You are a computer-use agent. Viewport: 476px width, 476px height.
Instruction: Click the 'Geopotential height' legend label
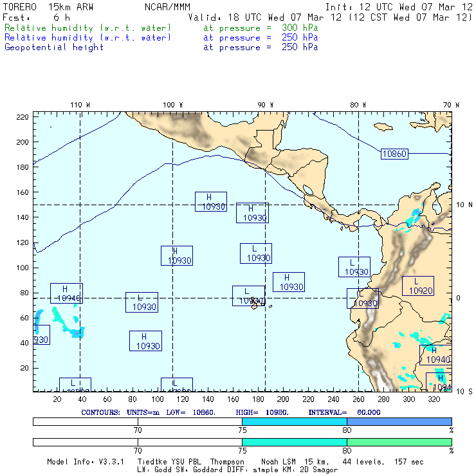coord(54,48)
